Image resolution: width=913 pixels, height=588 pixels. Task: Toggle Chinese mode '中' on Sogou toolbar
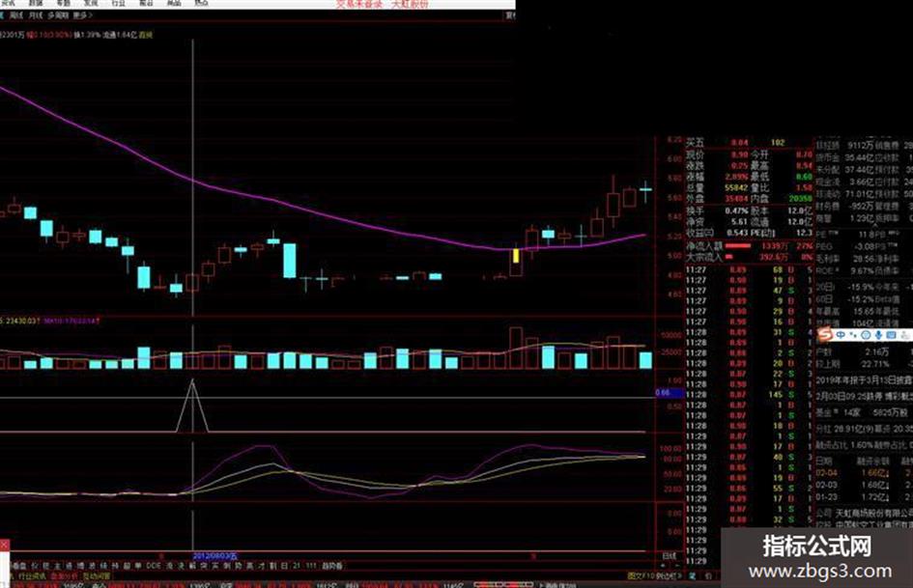841,335
